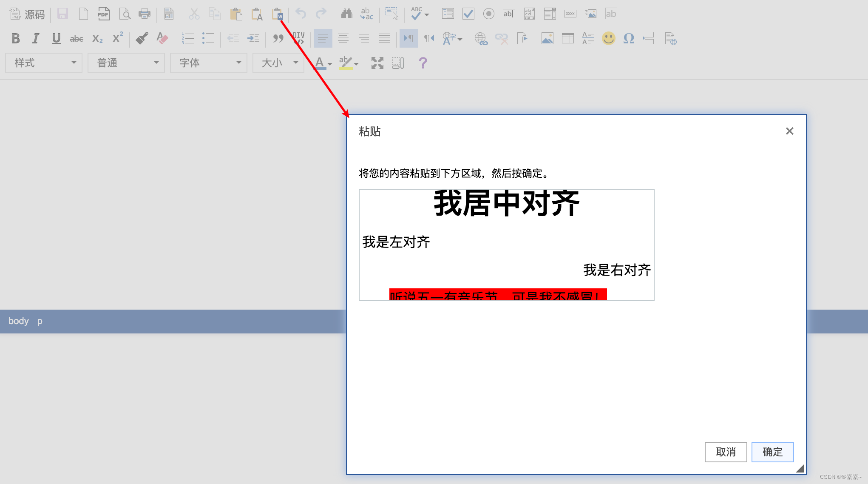Insert a table
Viewport: 868px width, 484px height.
tap(567, 39)
